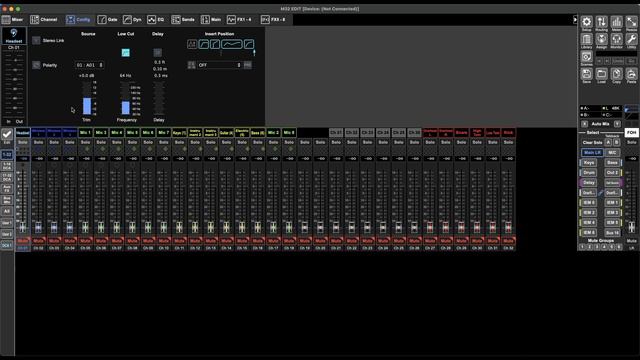The width and height of the screenshot is (640, 360).
Task: Click the Clear Solo button
Action: coord(592,142)
